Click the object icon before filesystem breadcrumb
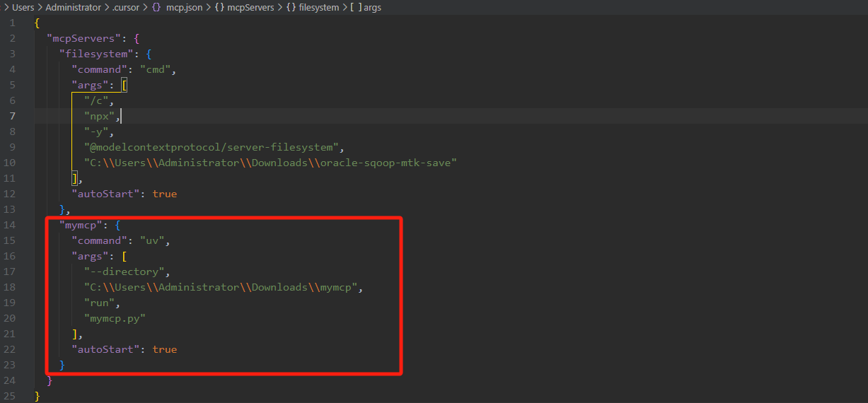This screenshot has width=868, height=403. 290,7
